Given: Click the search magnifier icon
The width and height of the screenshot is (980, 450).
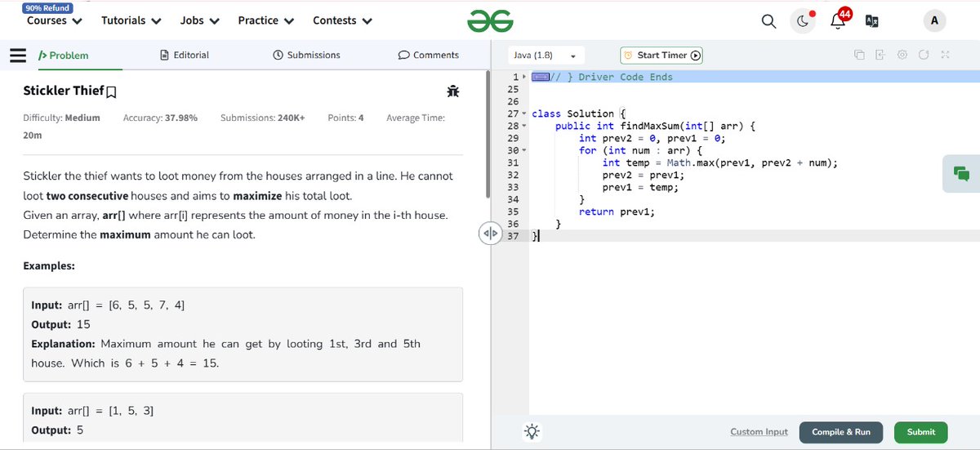Looking at the screenshot, I should (x=769, y=22).
